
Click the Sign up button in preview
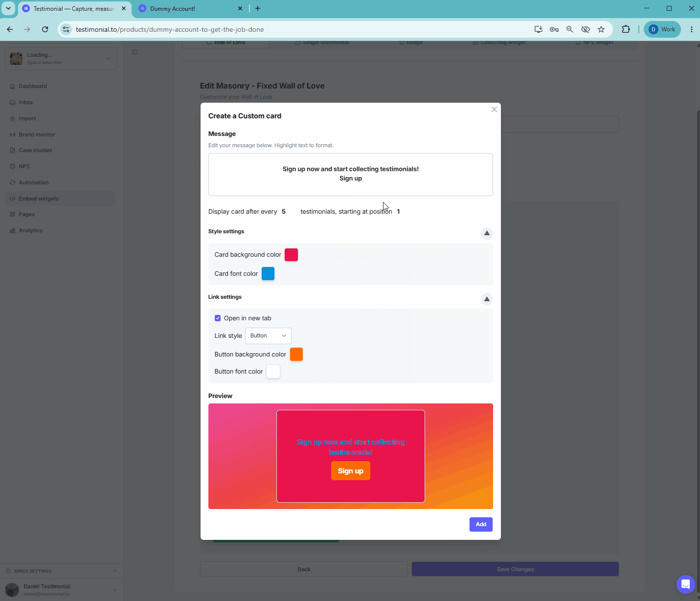351,471
